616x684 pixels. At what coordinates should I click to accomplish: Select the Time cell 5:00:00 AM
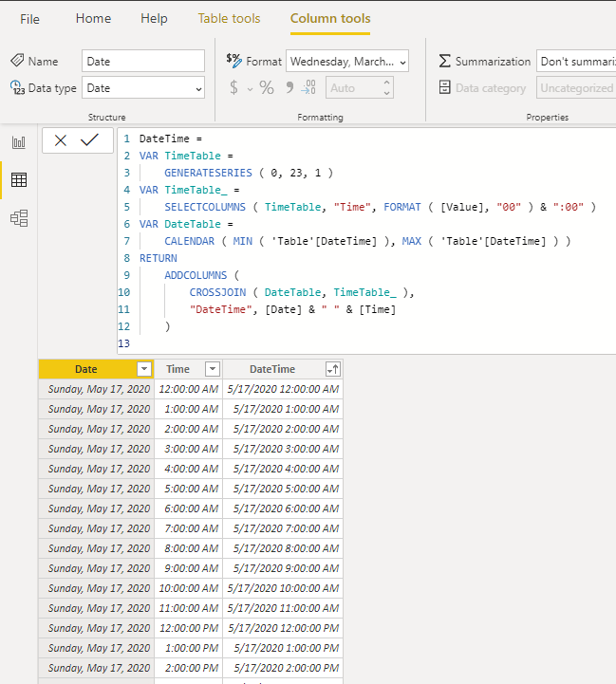tap(189, 489)
